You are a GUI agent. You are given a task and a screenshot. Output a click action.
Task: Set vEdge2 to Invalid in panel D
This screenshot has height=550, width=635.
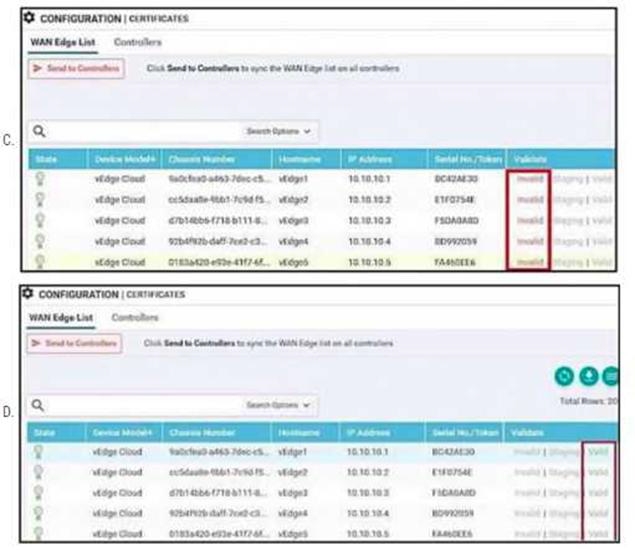pyautogui.click(x=527, y=472)
